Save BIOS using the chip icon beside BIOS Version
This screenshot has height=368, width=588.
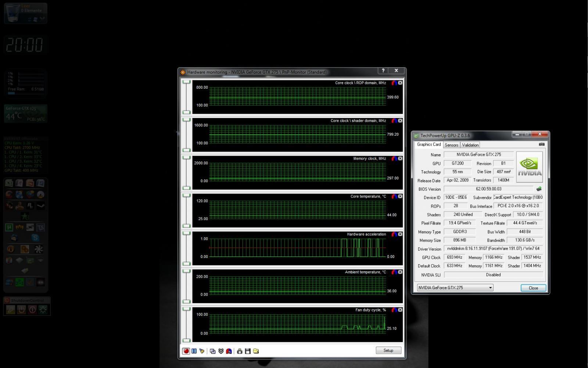point(539,189)
